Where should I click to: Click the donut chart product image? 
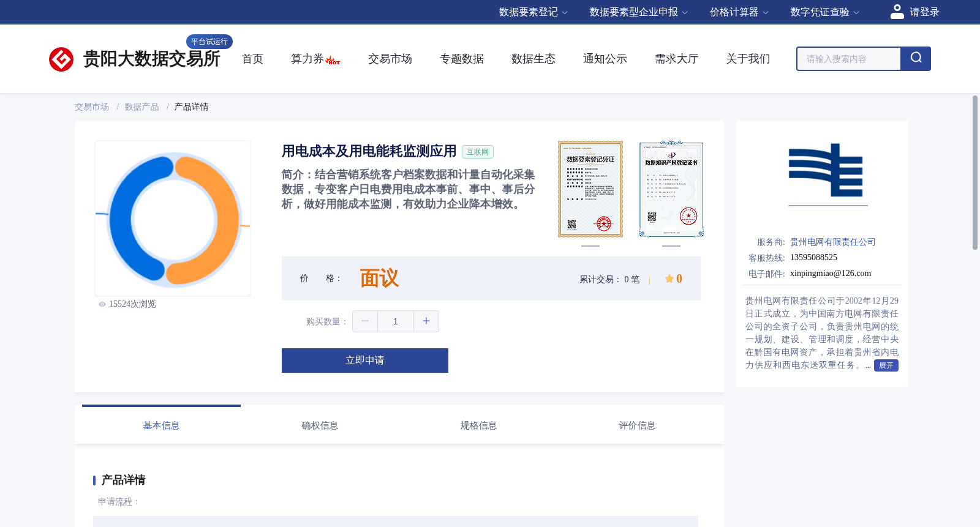pyautogui.click(x=173, y=219)
